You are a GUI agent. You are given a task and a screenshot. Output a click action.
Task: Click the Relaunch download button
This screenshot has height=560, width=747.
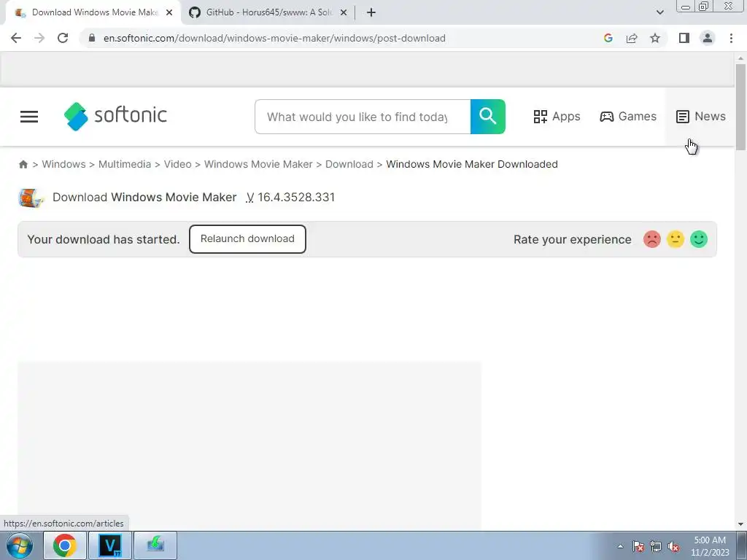point(247,239)
